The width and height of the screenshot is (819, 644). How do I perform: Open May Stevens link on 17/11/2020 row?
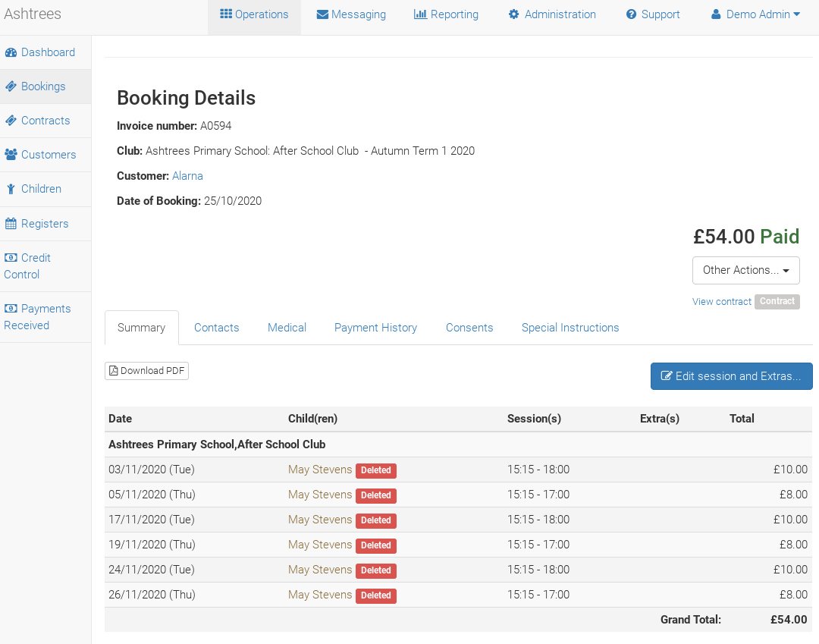tap(320, 520)
